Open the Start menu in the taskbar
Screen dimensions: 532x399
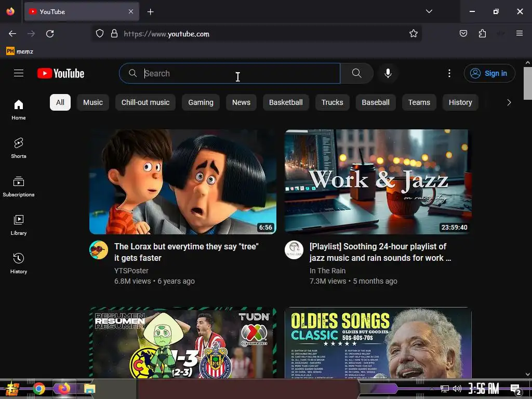tap(12, 389)
